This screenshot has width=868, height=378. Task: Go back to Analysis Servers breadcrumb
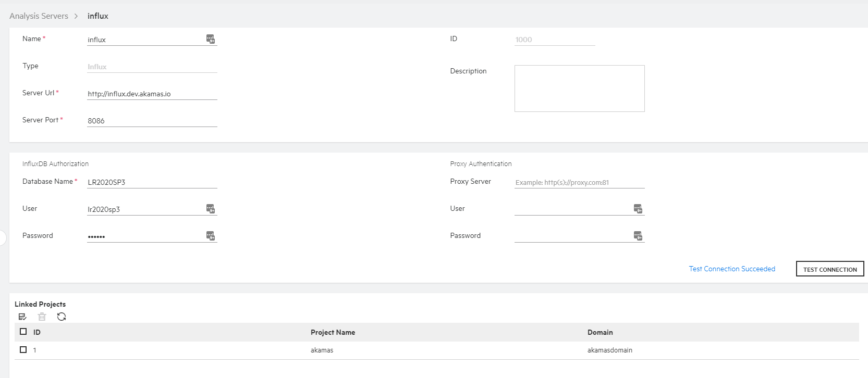pyautogui.click(x=39, y=16)
